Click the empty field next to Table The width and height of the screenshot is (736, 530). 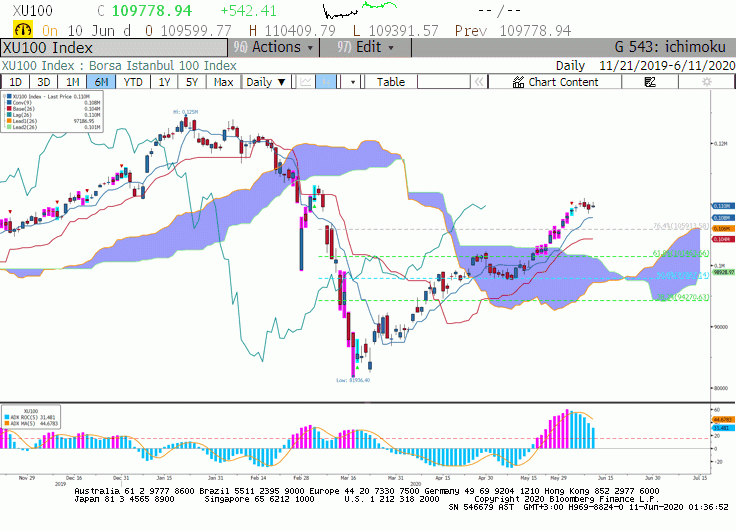444,82
